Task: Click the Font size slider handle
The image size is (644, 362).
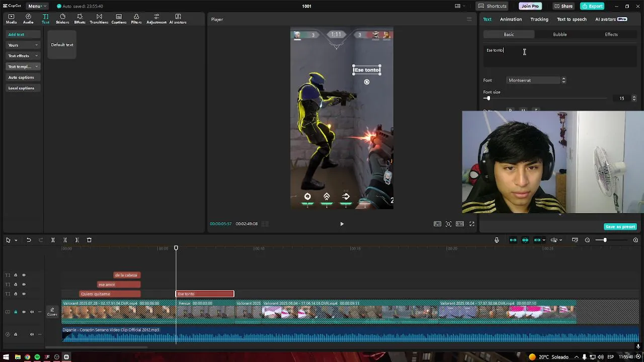Action: pos(488,99)
